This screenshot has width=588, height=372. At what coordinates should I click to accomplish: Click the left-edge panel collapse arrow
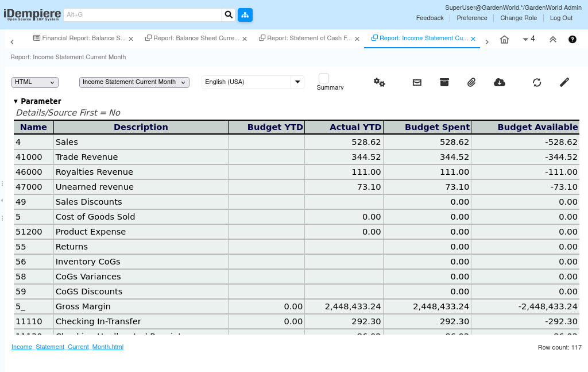tap(2, 201)
